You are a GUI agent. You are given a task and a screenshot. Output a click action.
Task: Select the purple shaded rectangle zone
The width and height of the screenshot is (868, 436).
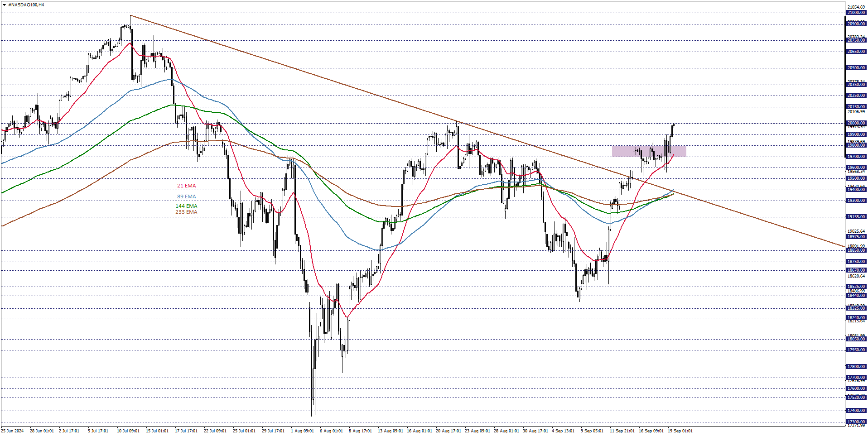coord(649,151)
